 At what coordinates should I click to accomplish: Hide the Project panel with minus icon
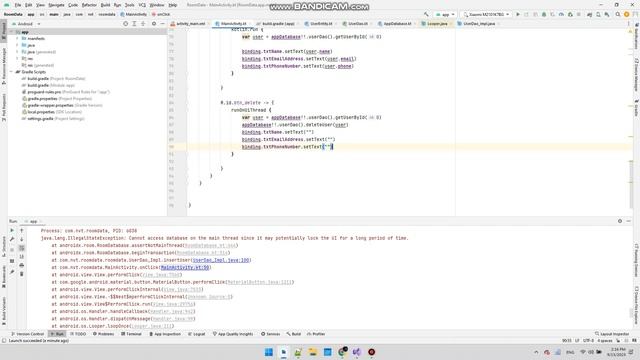(x=162, y=24)
